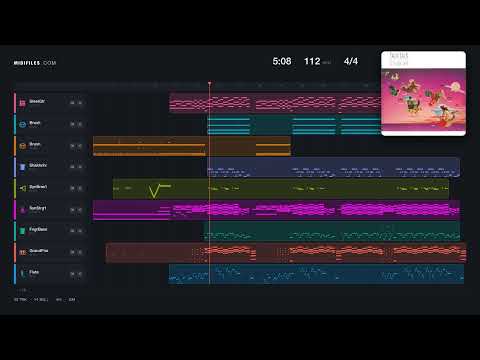Viewport: 480px width, 360px height.
Task: Click the SteelGtr track guitar icon
Action: click(22, 103)
